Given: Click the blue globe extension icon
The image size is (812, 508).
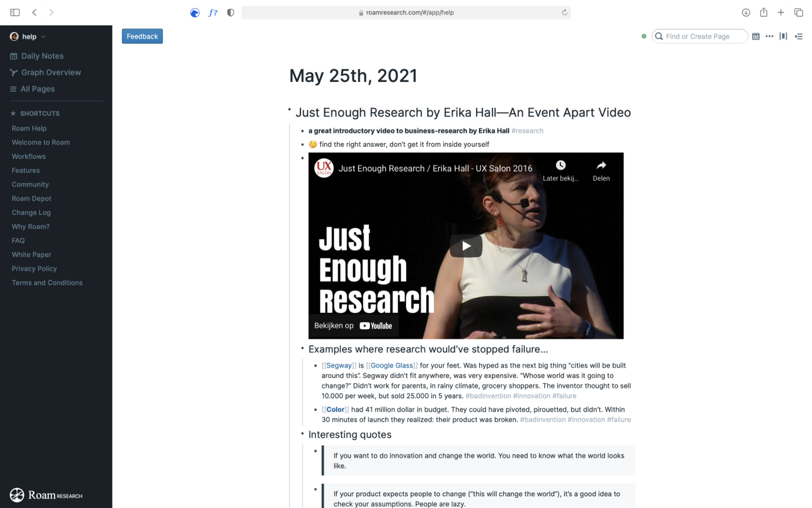Looking at the screenshot, I should tap(195, 13).
